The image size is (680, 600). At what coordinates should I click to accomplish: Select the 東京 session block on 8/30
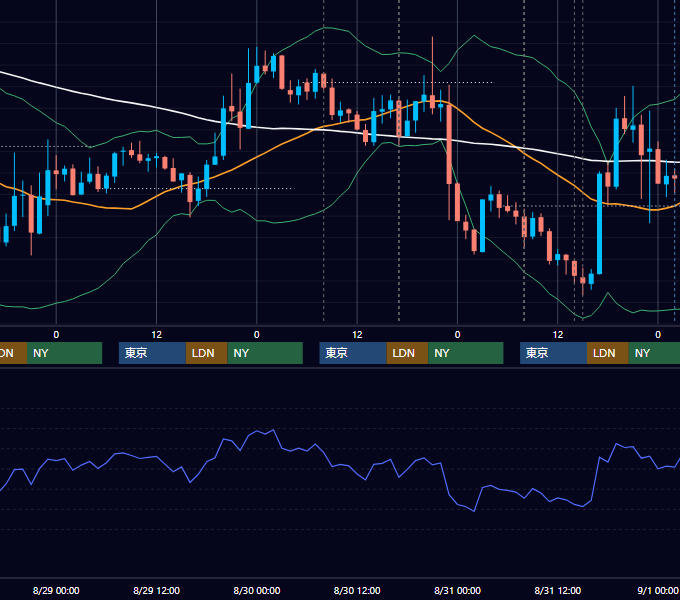click(353, 353)
